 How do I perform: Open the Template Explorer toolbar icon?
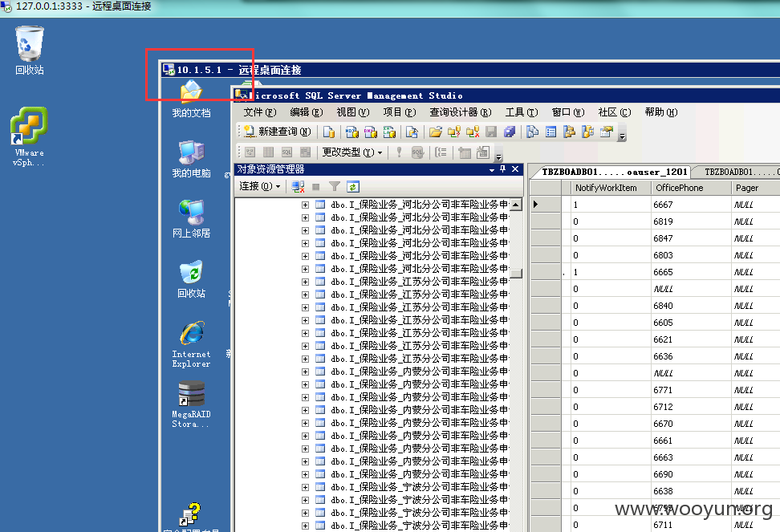pos(588,132)
